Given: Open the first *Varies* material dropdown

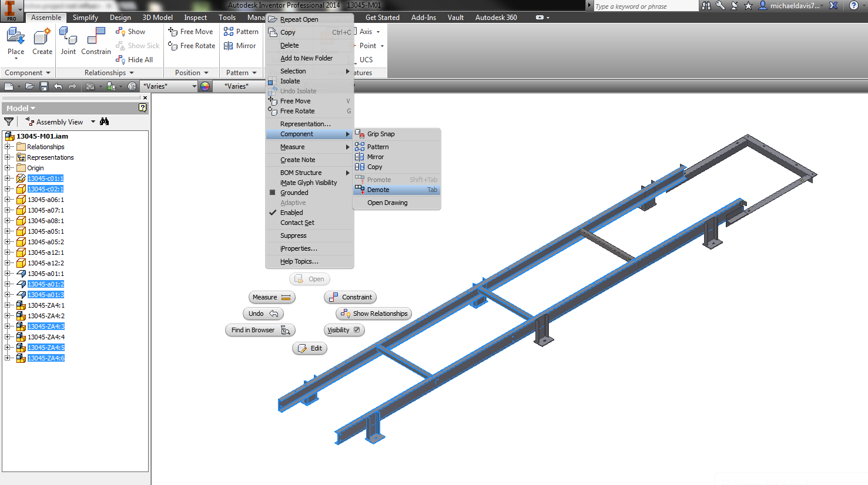Looking at the screenshot, I should (194, 86).
